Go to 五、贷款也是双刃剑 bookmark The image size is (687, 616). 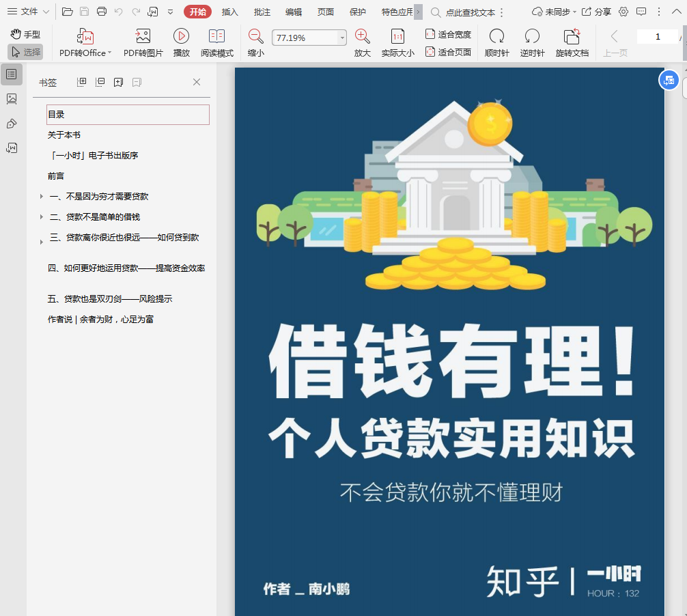tap(110, 299)
